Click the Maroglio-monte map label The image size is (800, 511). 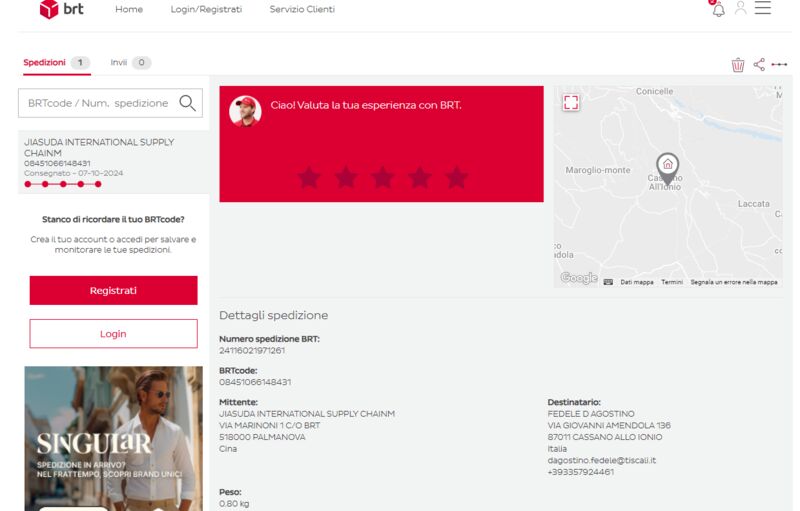tap(598, 170)
